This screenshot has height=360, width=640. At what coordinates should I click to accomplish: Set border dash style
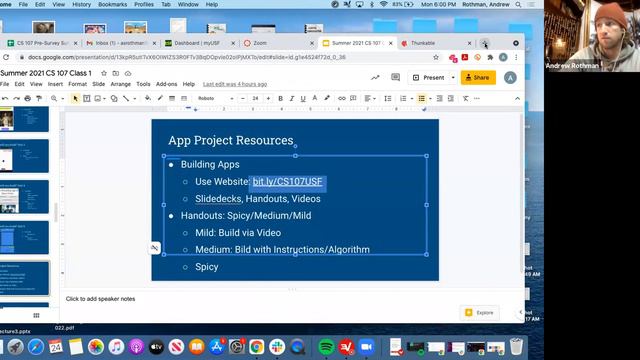184,98
